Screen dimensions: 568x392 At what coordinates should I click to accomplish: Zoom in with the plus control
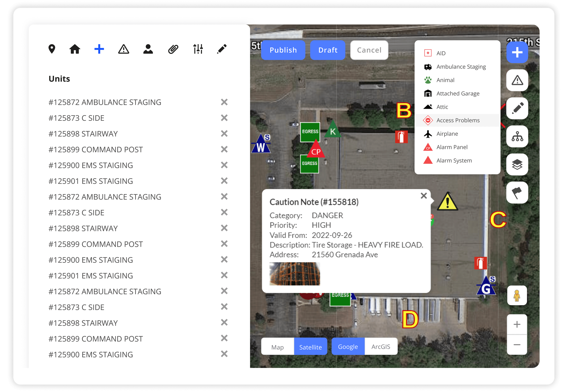(x=517, y=324)
